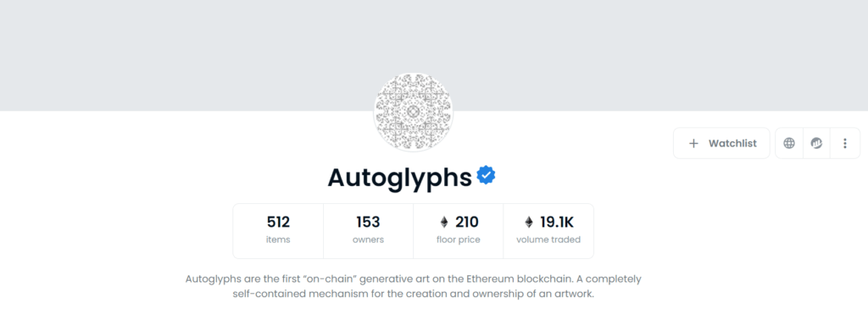
Task: Click the "floor price" label
Action: pos(459,240)
